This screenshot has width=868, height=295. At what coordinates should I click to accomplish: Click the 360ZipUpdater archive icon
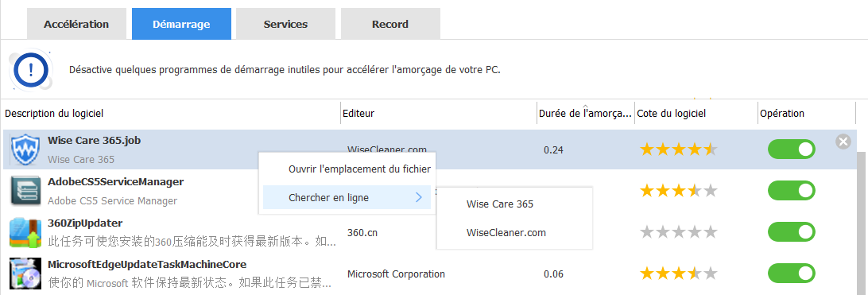click(x=25, y=232)
